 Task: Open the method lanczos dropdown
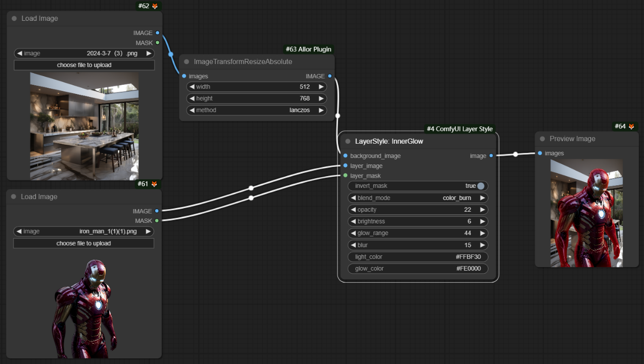[x=257, y=110]
